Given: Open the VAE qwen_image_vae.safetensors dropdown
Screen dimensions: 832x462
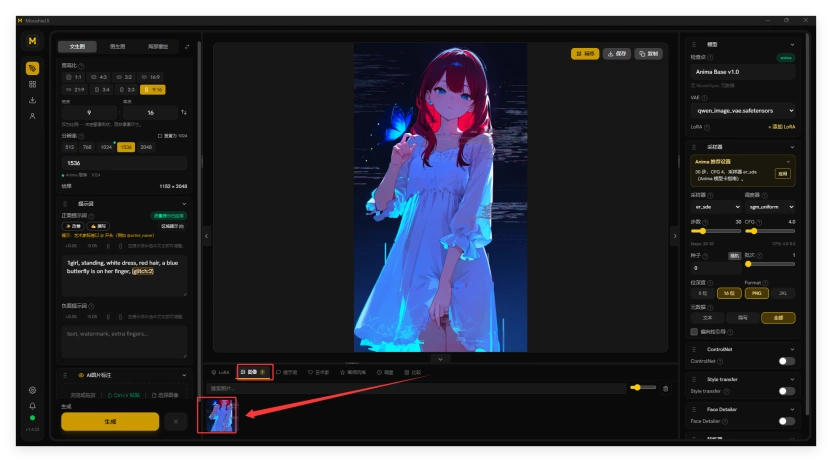Looking at the screenshot, I should 743,111.
